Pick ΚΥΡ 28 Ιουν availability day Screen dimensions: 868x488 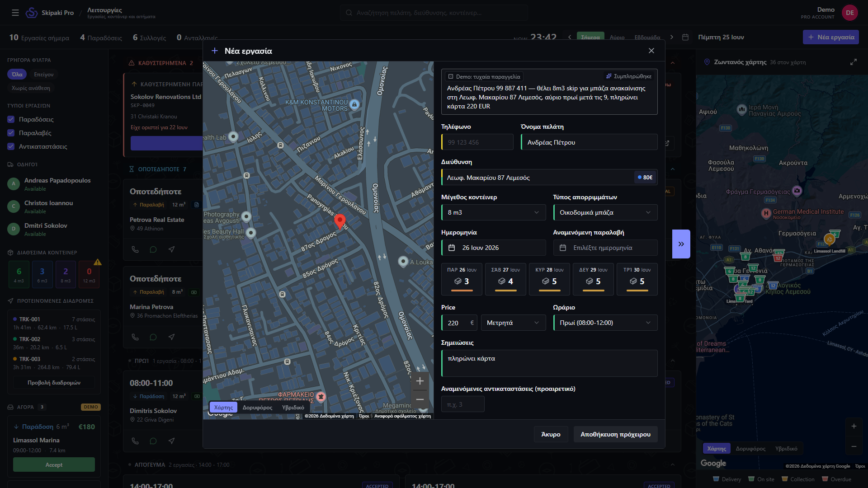(549, 279)
